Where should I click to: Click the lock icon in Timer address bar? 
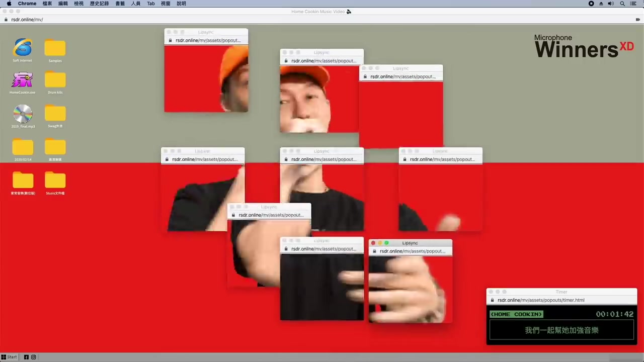[x=493, y=300]
